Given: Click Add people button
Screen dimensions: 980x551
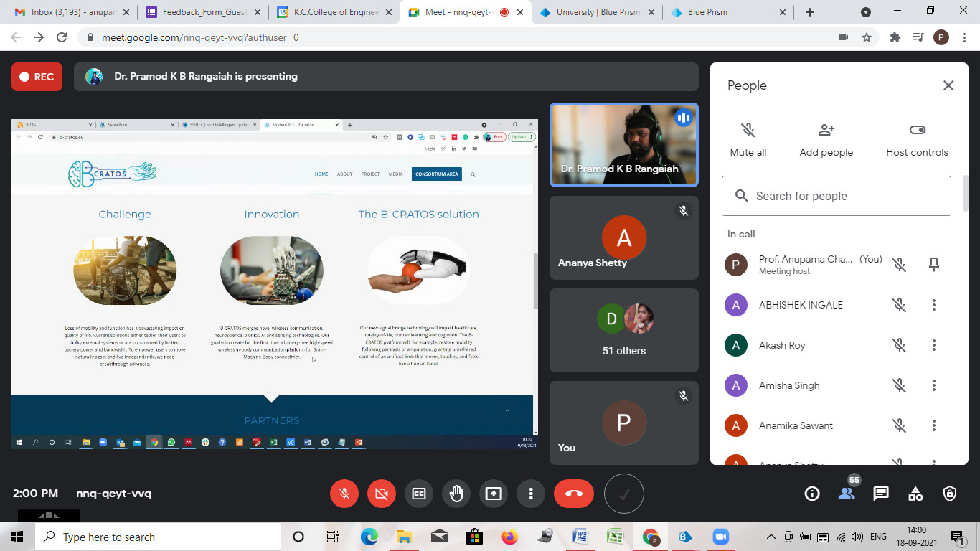Looking at the screenshot, I should pos(826,139).
